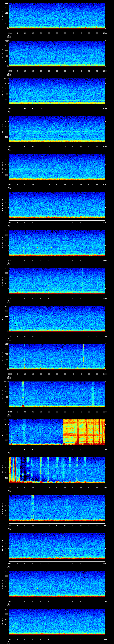The image size is (114, 644).
Task: Click the 18:00 end time label
Action: pos(105,147)
